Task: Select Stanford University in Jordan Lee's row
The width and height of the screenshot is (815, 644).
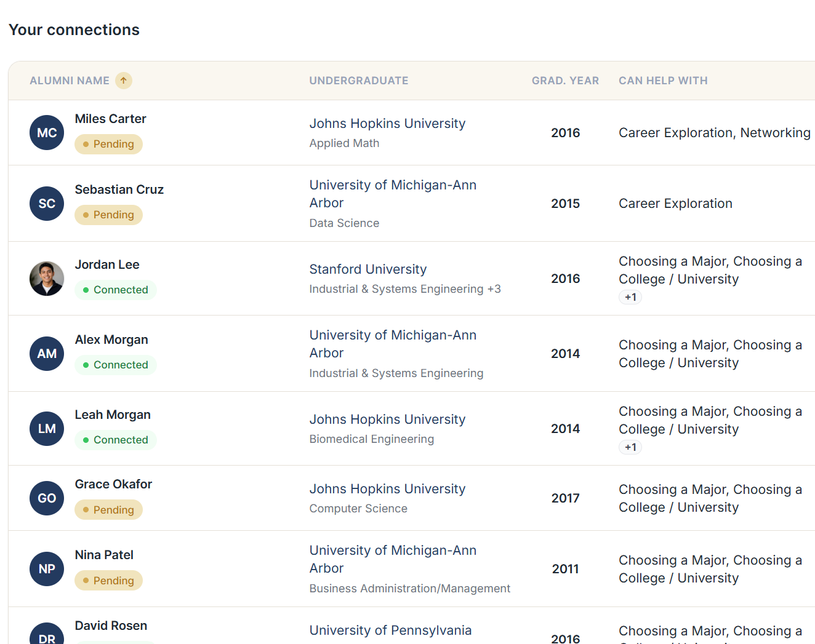Action: (x=368, y=269)
